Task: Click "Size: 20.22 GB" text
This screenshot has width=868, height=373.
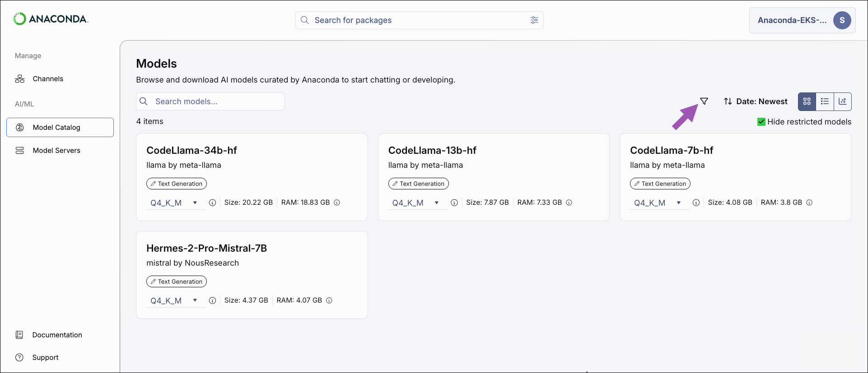Action: point(248,203)
